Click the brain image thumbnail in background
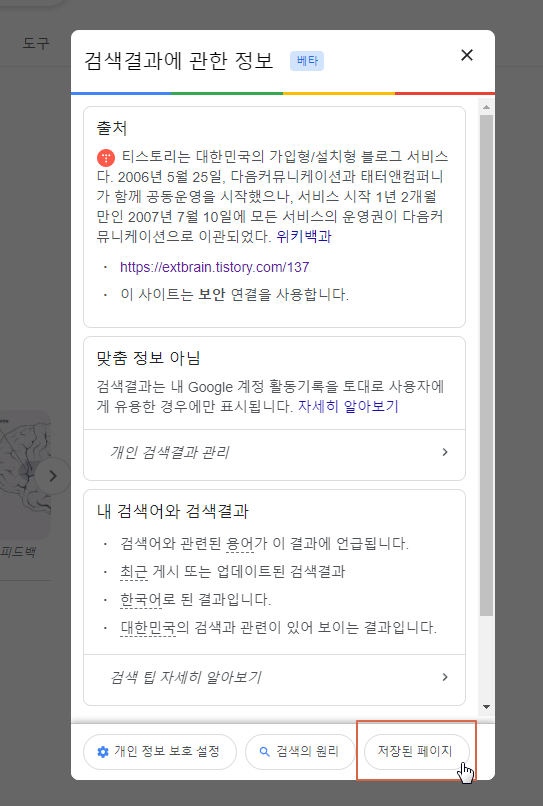This screenshot has width=543, height=806. click(25, 474)
